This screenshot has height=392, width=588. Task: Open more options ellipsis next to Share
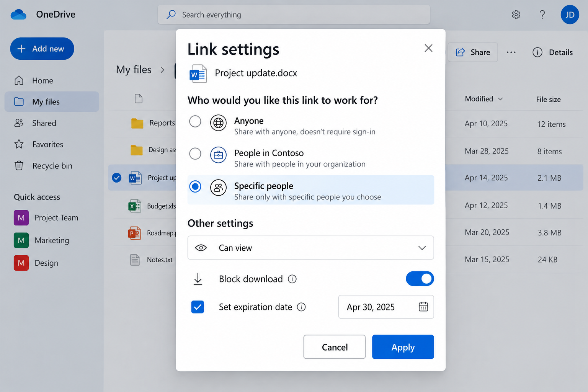[x=511, y=52]
